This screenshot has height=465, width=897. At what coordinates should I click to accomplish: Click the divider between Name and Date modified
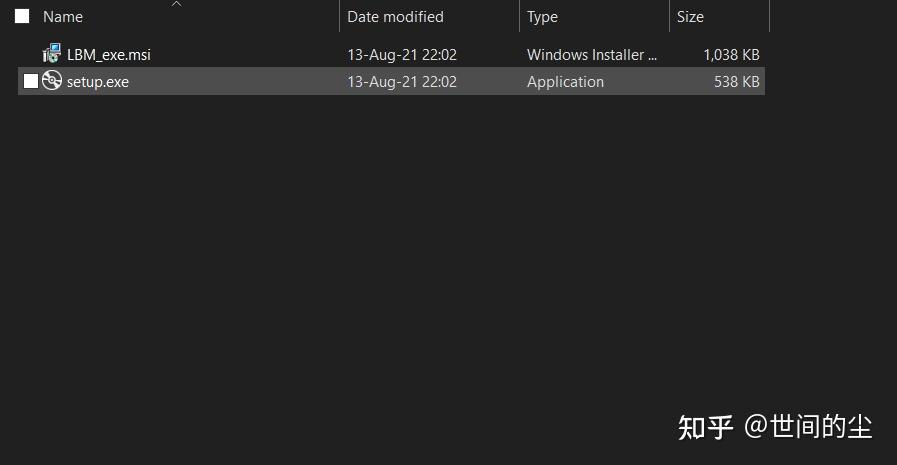[340, 17]
